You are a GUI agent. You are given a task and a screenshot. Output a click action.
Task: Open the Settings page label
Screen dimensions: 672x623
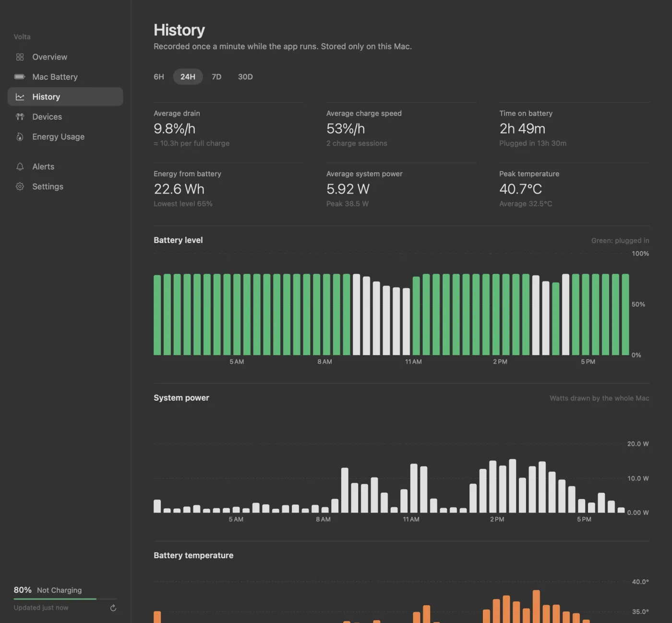(x=48, y=186)
